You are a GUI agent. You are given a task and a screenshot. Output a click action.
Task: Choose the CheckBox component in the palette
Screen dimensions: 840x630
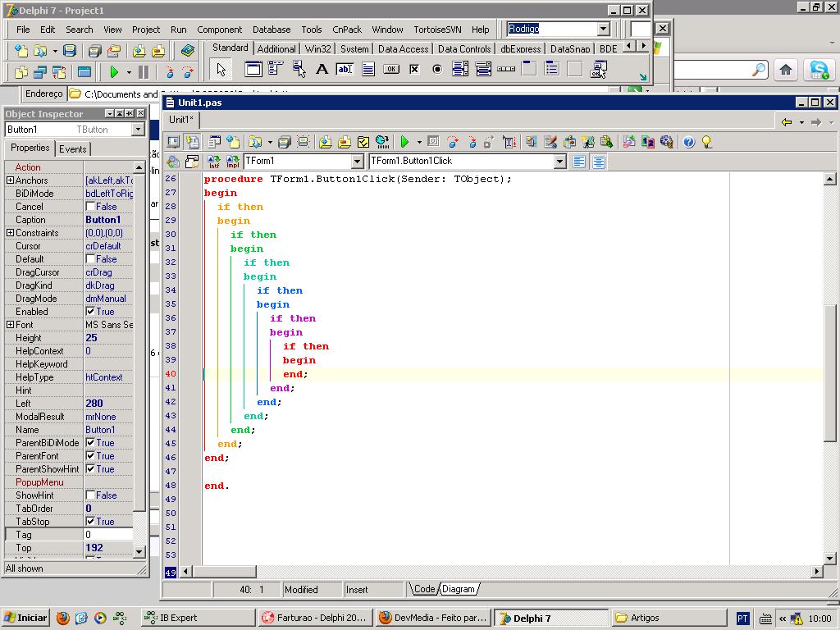pos(414,70)
